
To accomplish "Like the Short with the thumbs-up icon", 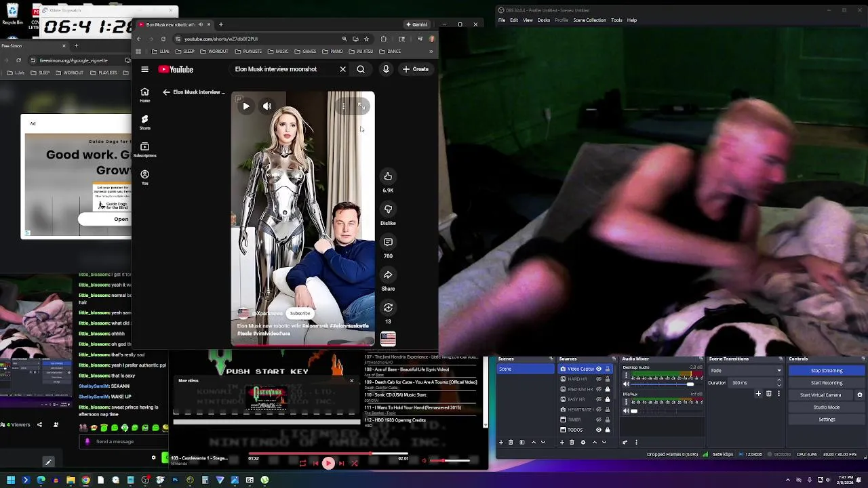I will coord(388,176).
